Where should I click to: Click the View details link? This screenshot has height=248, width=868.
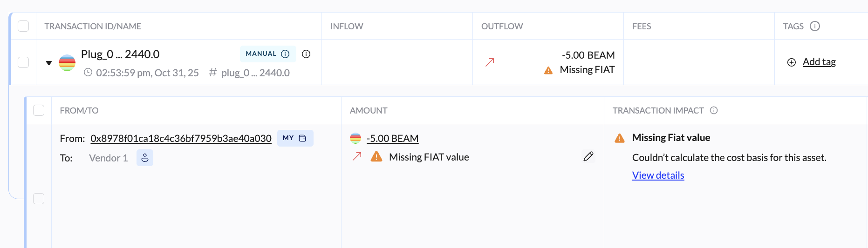(658, 175)
